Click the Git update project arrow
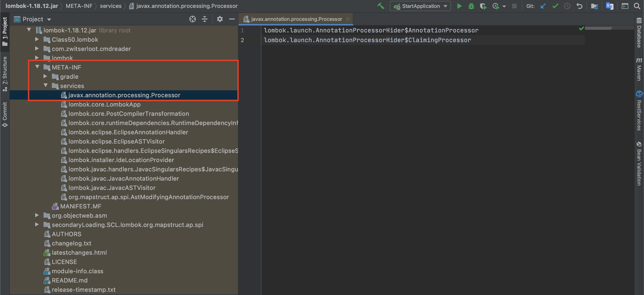Image resolution: width=644 pixels, height=295 pixels. tap(543, 6)
